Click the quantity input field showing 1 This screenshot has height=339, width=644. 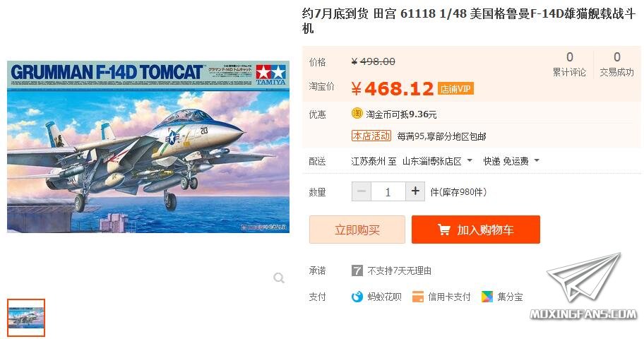click(x=388, y=191)
